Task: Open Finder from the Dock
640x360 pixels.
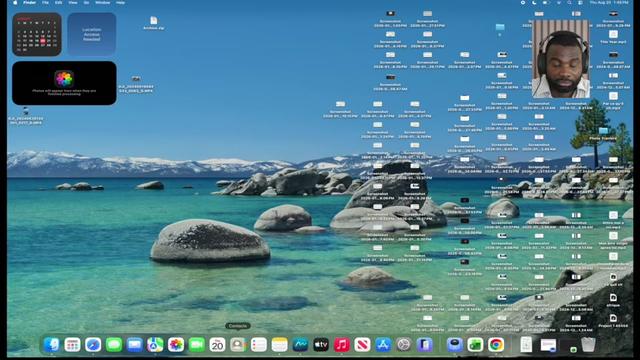Action: pyautogui.click(x=51, y=345)
